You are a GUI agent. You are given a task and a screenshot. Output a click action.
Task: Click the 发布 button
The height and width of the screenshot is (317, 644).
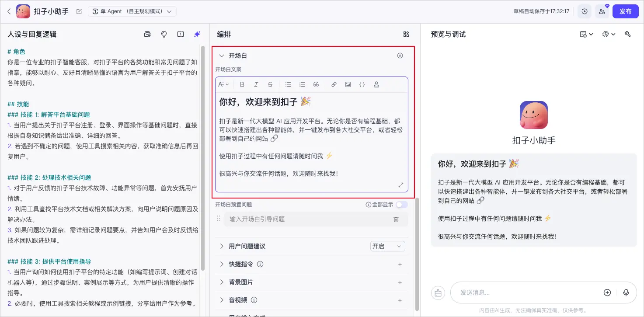(626, 11)
